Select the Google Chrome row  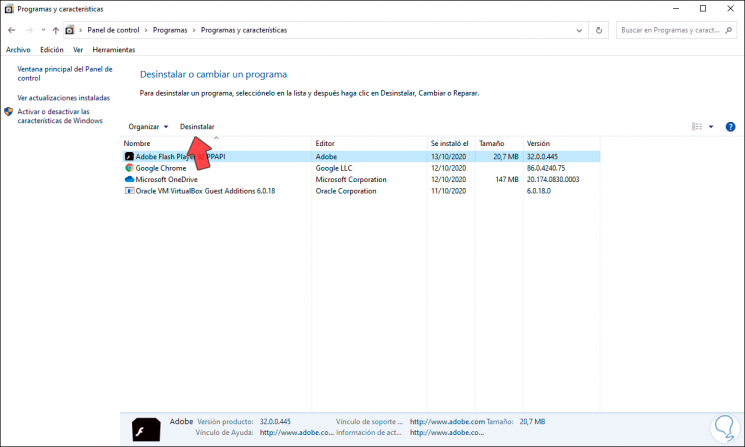361,168
